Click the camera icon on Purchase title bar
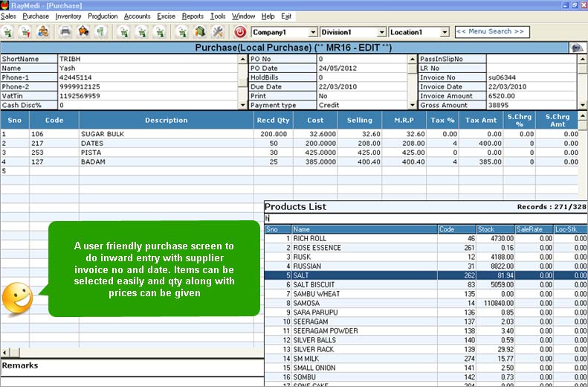Screen dimensions: 588x387 click(577, 48)
